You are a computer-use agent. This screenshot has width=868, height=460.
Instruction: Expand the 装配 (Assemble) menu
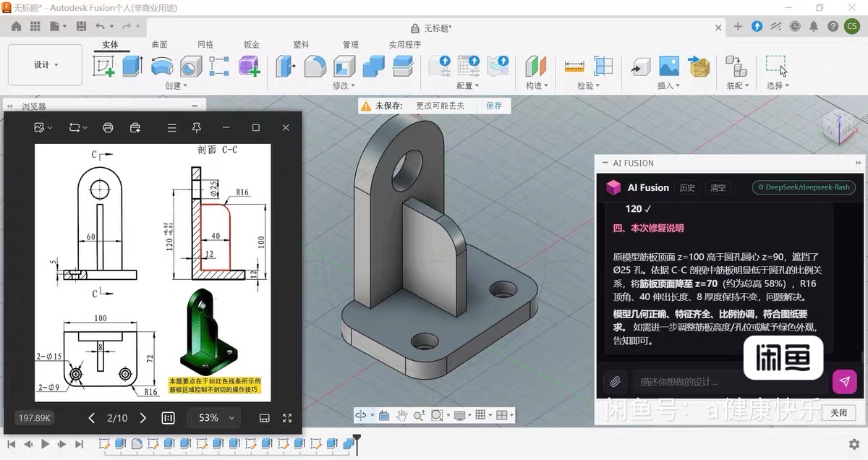pos(737,85)
